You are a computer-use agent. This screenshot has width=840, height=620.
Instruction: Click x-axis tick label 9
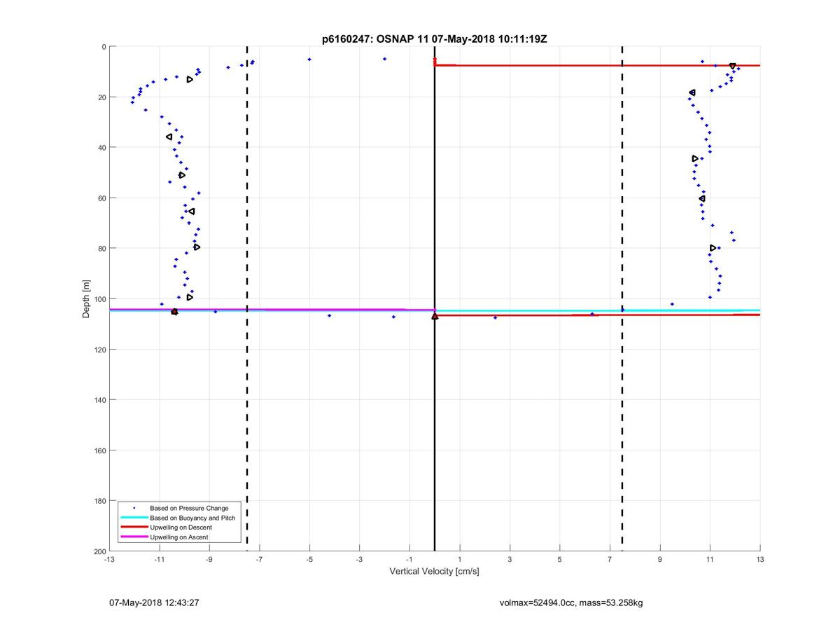point(660,559)
